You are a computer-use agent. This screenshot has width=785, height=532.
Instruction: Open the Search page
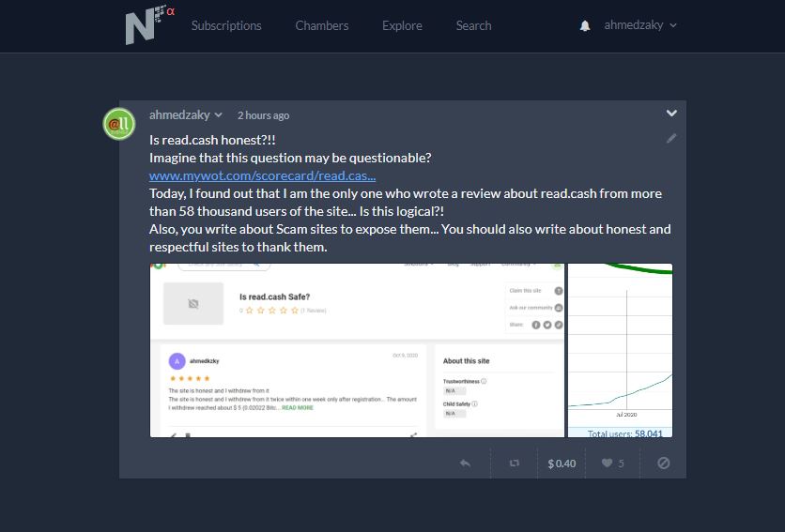(473, 25)
